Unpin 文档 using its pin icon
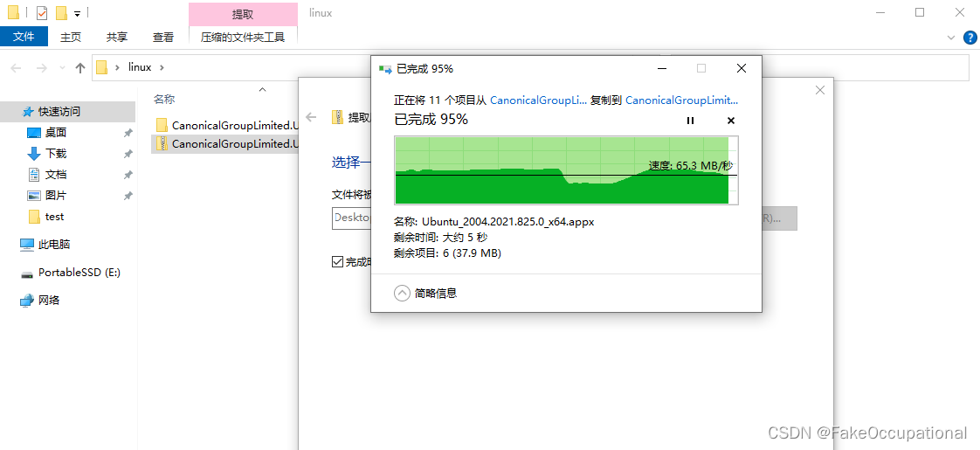The width and height of the screenshot is (980, 450). pyautogui.click(x=128, y=175)
